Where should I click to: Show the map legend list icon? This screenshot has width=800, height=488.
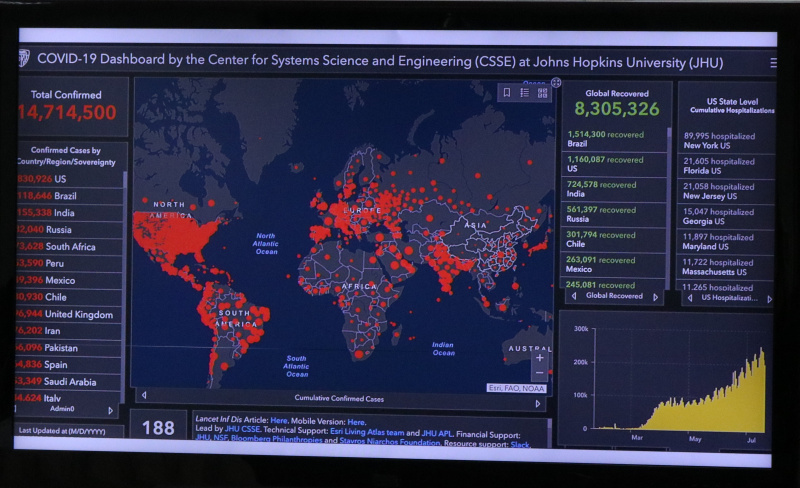[x=524, y=92]
